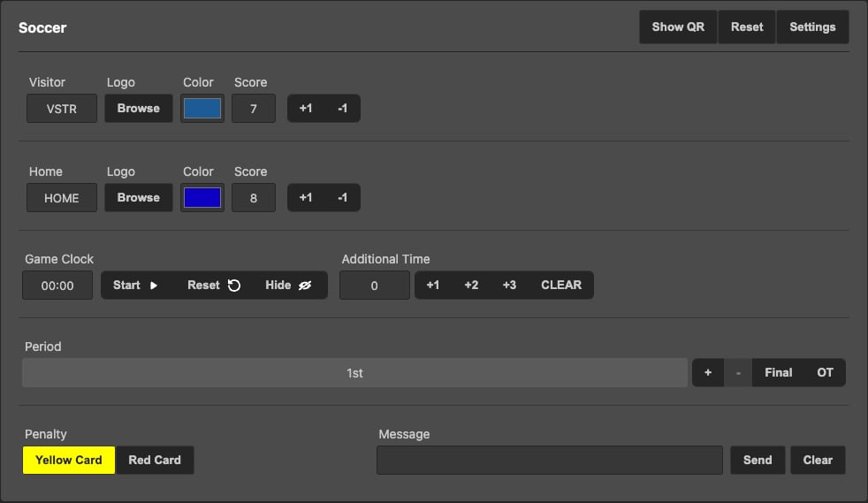Decrease the period with minus
This screenshot has height=503, width=868.
[x=738, y=372]
